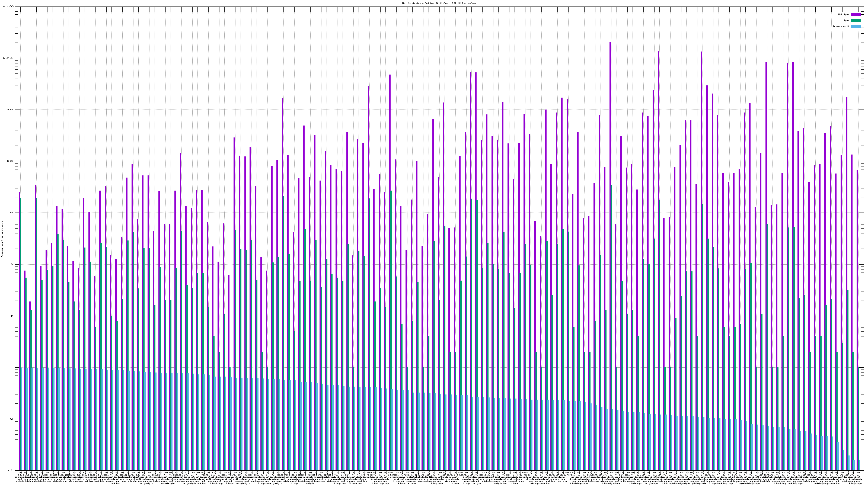Click the 'Message Count or Spam Score' axis title
This screenshot has width=868, height=488.
tap(2, 239)
